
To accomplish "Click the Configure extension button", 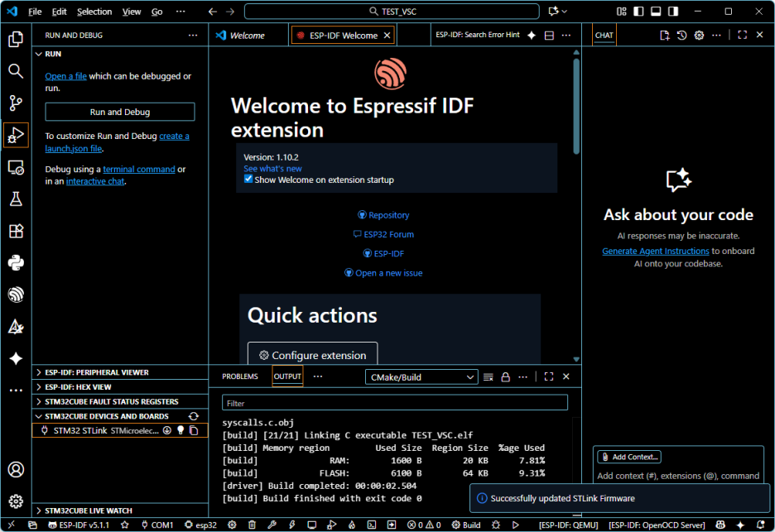I will 312,355.
